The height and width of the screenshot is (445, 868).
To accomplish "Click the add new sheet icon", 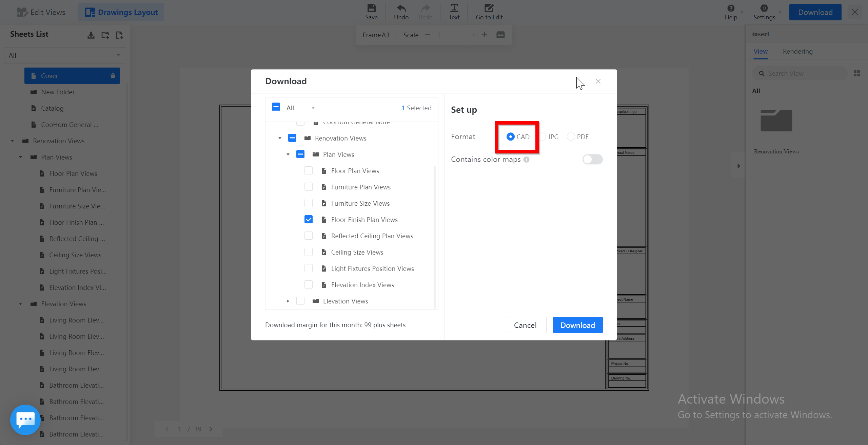I will tap(119, 35).
